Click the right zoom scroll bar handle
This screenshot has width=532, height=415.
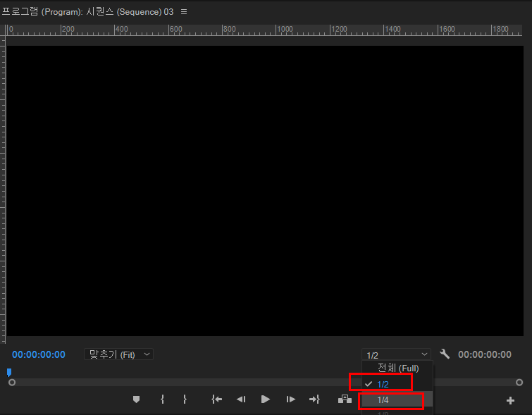(x=519, y=383)
